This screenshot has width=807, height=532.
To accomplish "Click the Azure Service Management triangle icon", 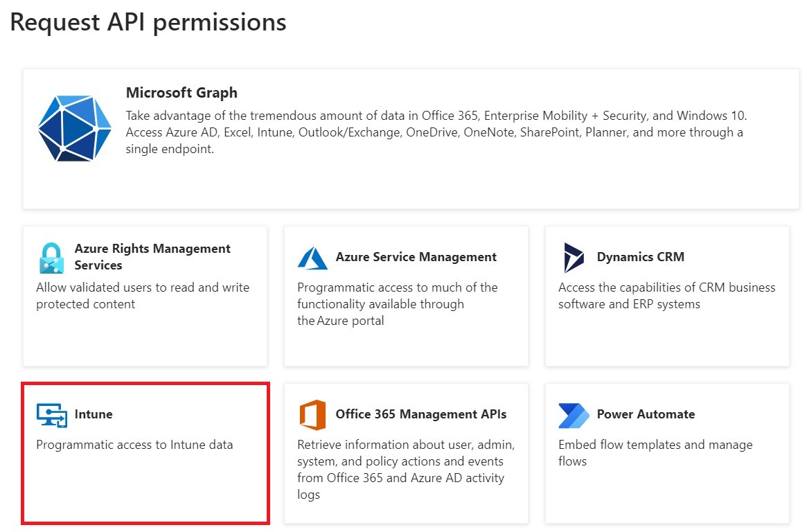I will click(x=312, y=258).
